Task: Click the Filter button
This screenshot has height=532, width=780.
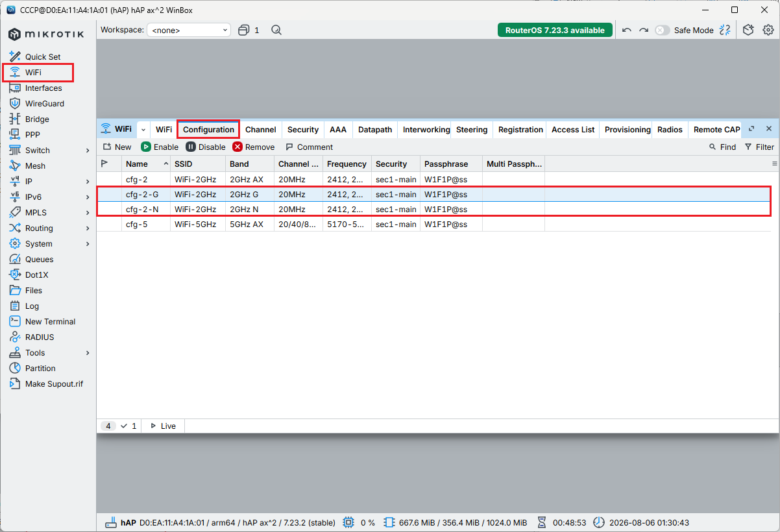Action: [x=759, y=147]
